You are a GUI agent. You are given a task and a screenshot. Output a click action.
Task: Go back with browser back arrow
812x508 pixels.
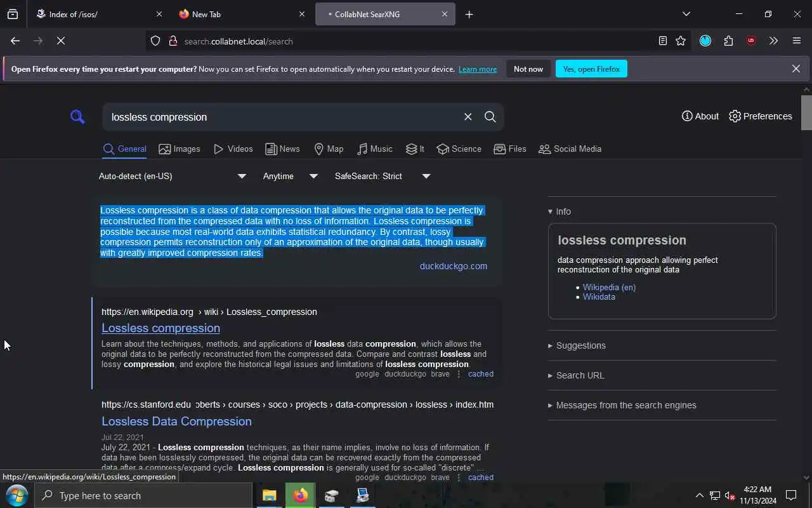(x=15, y=41)
